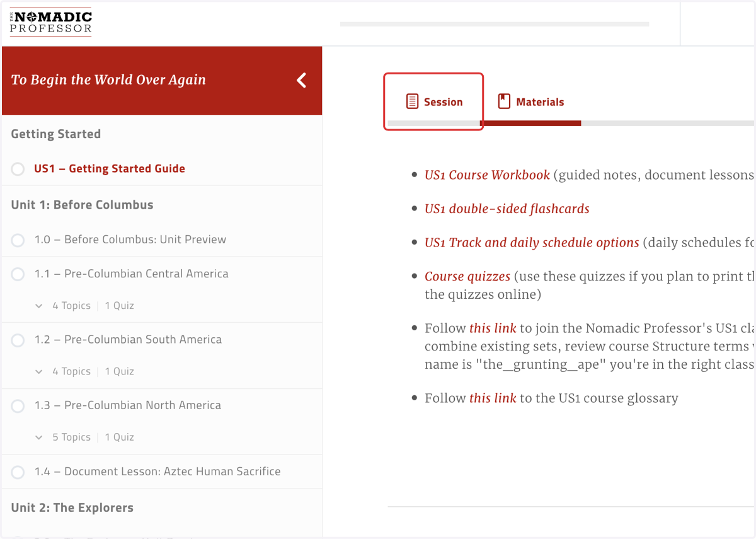The width and height of the screenshot is (756, 539).
Task: Follow 'this link' to US1 course glossary
Action: click(x=493, y=398)
